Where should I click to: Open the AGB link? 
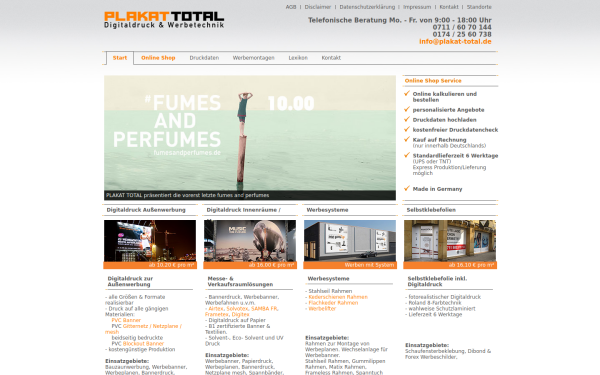291,7
